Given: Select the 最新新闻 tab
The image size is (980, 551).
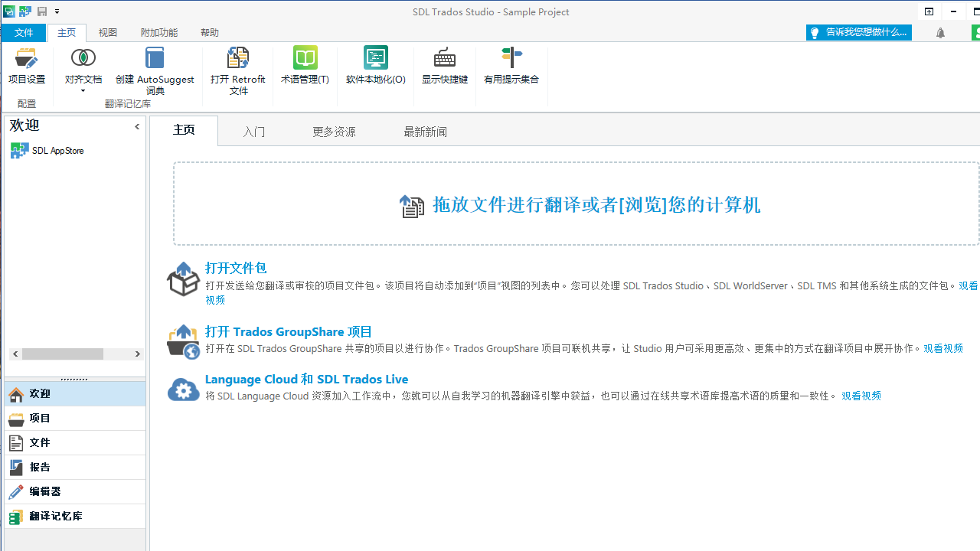Looking at the screenshot, I should point(425,132).
